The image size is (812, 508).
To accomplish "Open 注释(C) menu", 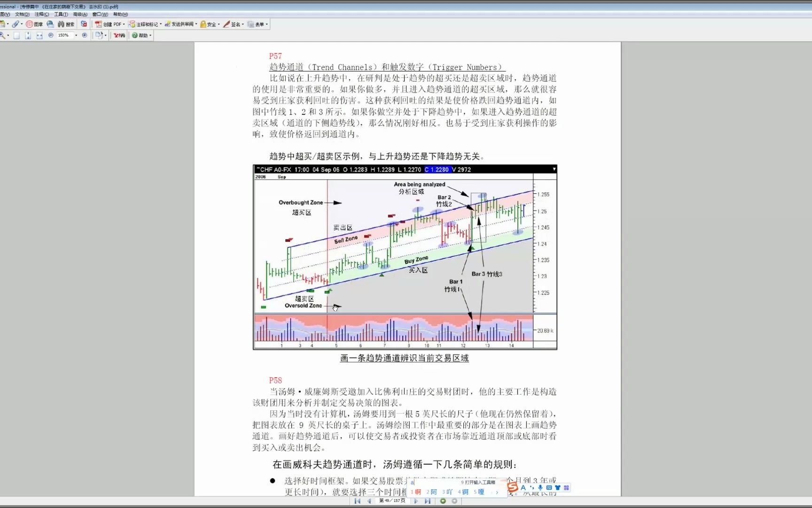I will pyautogui.click(x=42, y=14).
